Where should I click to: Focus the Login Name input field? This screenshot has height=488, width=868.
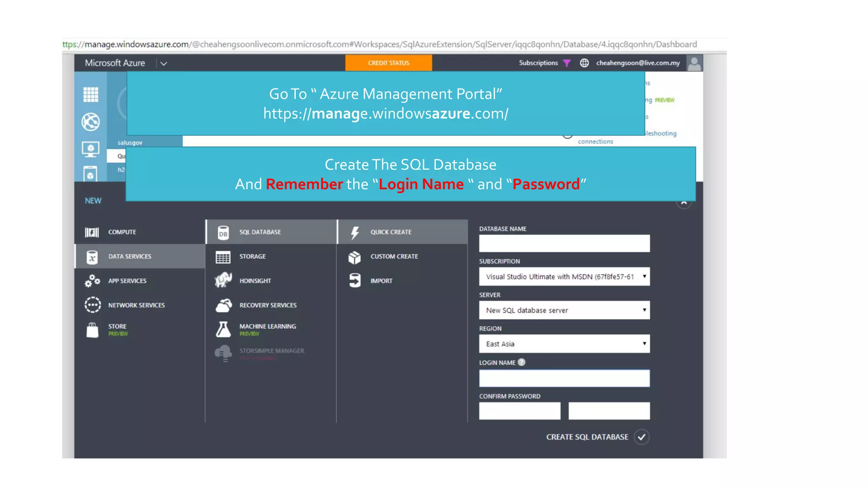point(565,378)
